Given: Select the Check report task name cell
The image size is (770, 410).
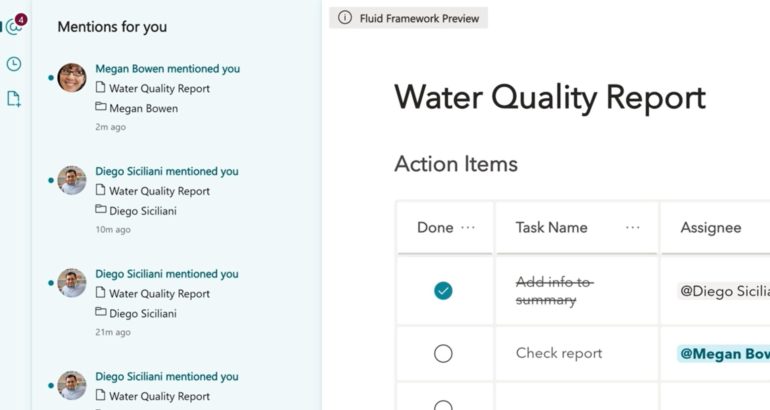Looking at the screenshot, I should click(x=559, y=353).
